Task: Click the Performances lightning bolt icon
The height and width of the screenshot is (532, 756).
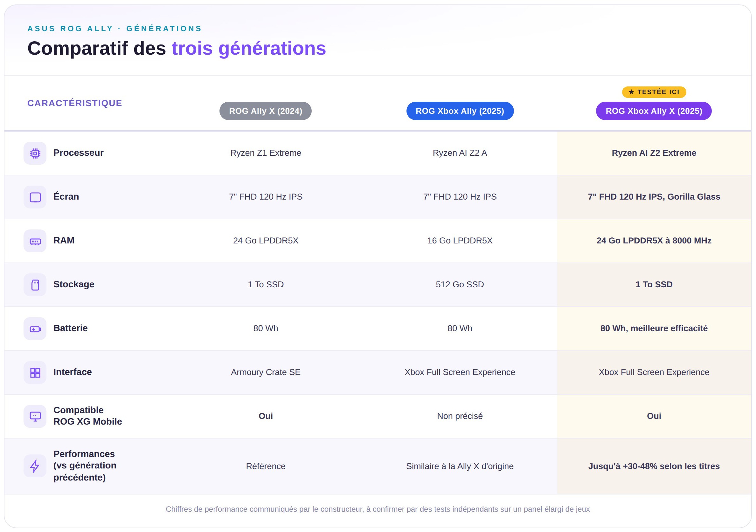Action: [35, 466]
